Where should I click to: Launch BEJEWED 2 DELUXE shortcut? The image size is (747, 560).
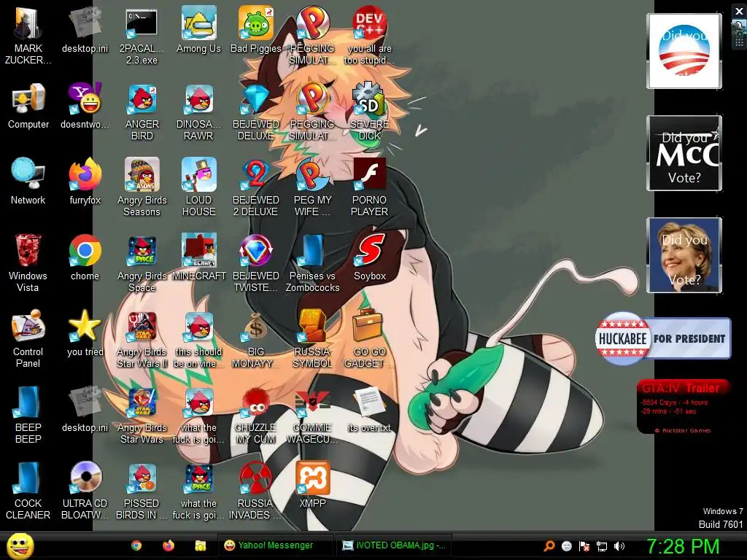pyautogui.click(x=256, y=187)
